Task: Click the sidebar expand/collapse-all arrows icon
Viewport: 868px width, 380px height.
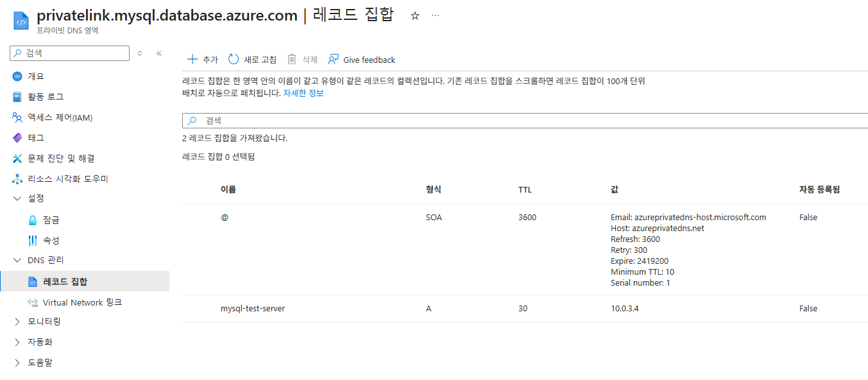Action: (140, 53)
